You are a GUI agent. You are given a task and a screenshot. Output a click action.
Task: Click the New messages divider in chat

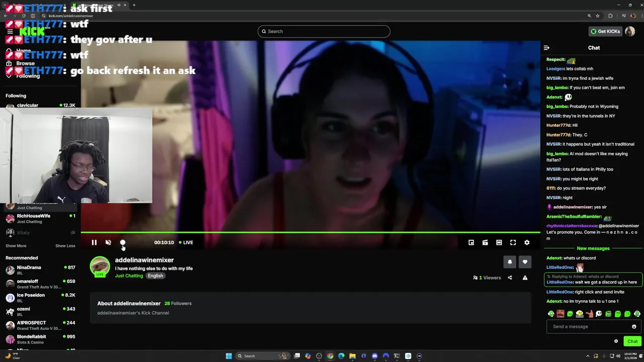click(593, 248)
